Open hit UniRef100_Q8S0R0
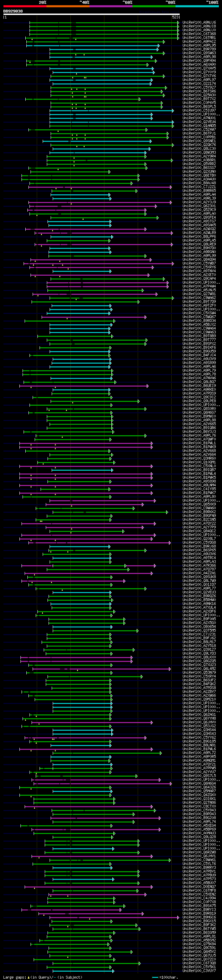Viewport: 222px width, 980px height. point(199,409)
